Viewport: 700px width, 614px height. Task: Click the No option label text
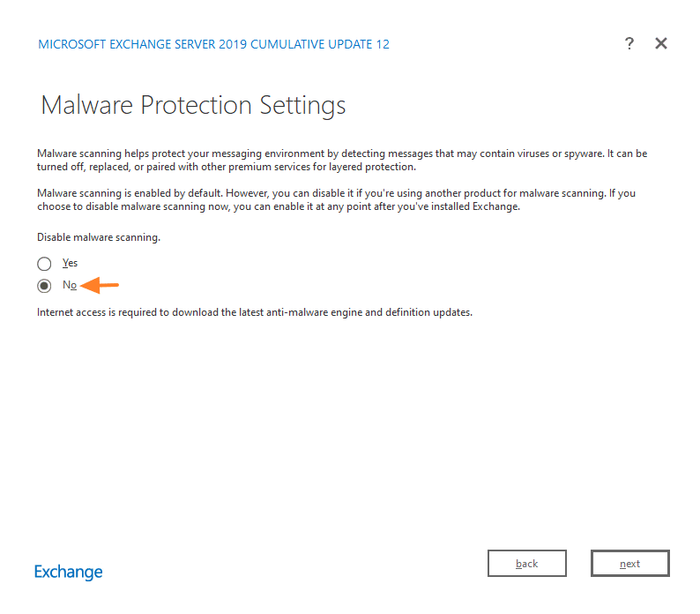coord(70,286)
